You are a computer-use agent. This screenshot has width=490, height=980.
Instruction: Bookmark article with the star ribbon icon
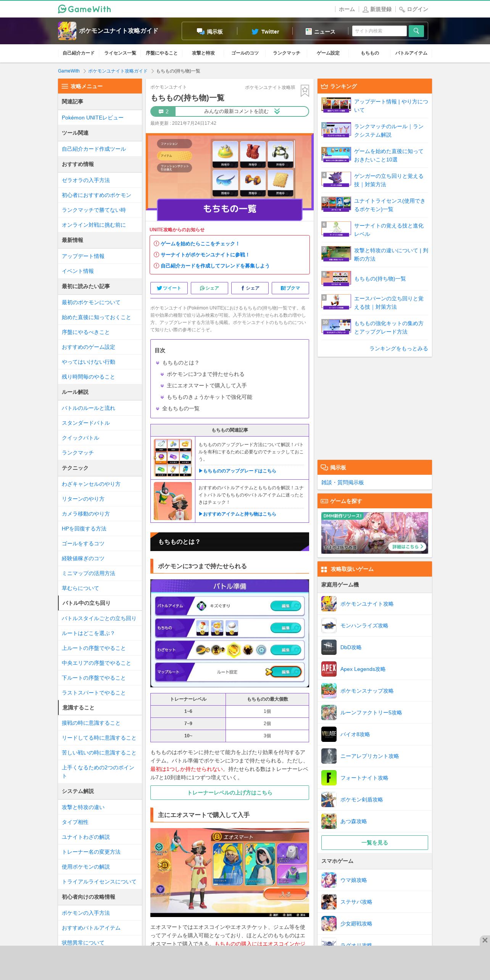[x=305, y=90]
